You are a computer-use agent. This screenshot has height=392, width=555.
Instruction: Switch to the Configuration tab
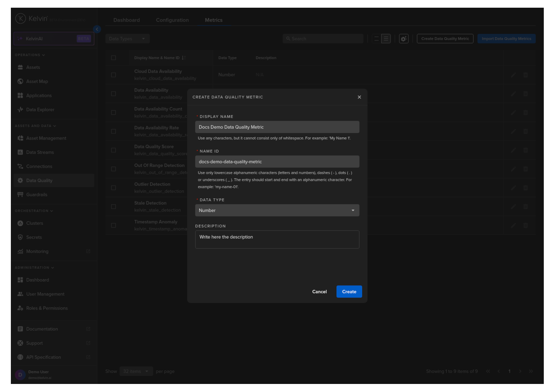click(172, 20)
